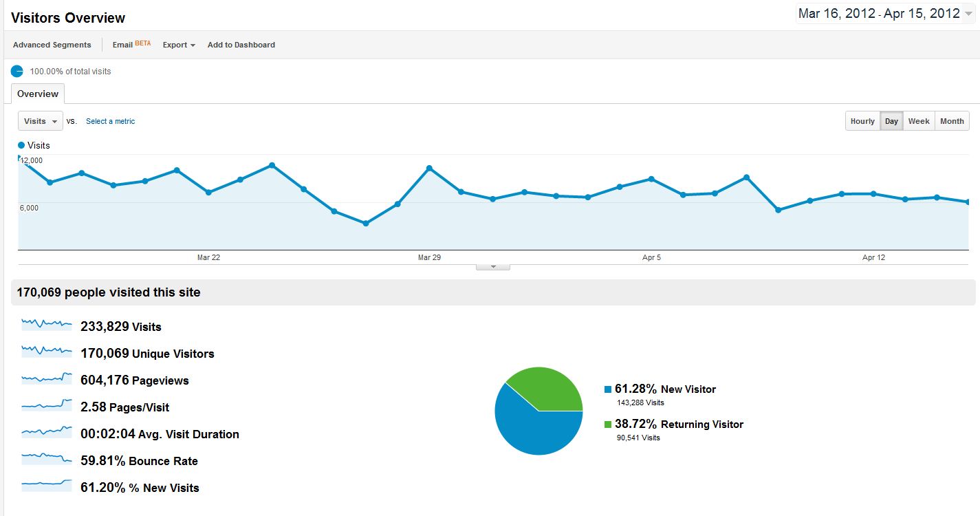Image resolution: width=980 pixels, height=516 pixels.
Task: Click the Avg. Visit Duration sparkline
Action: (47, 431)
